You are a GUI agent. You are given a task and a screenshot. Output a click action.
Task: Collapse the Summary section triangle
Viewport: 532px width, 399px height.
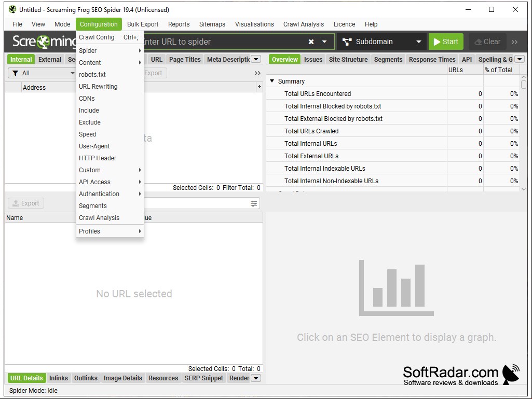272,81
